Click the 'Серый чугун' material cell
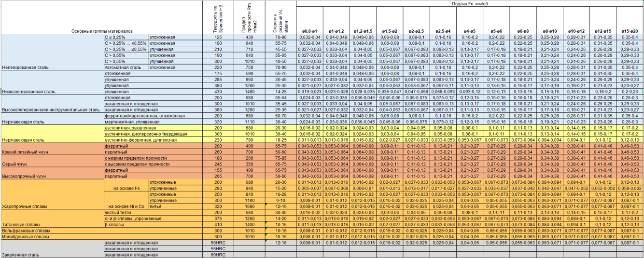644x258 pixels. point(15,164)
